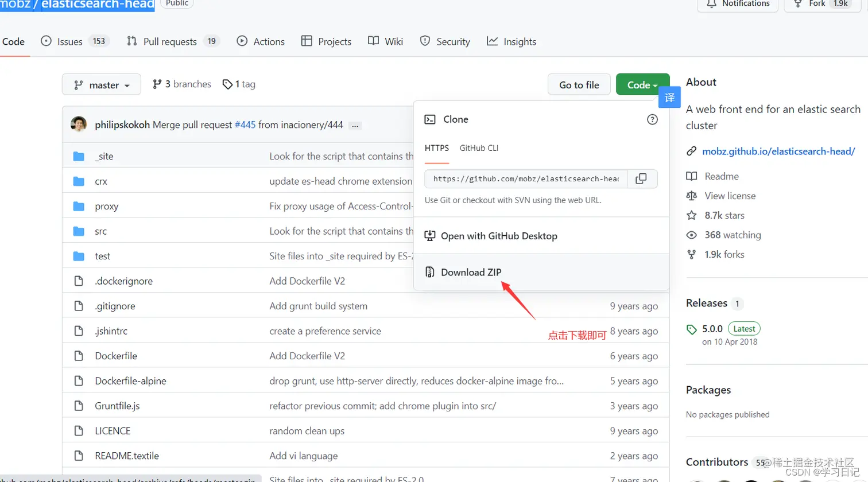Open commit 'Add vi language'

pyautogui.click(x=303, y=456)
